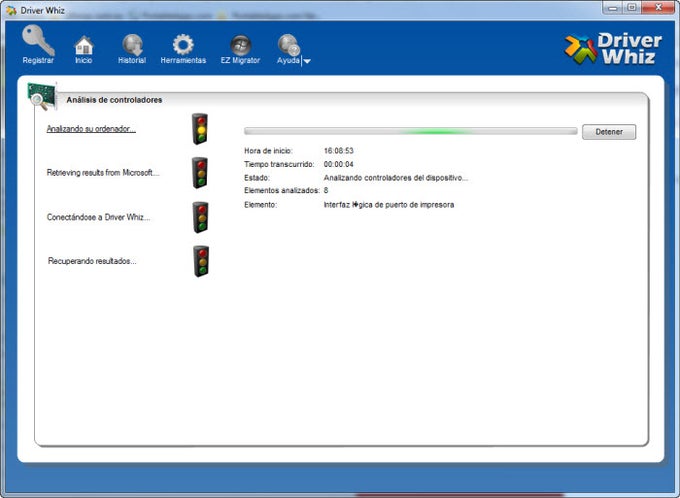Open the Historial globe icon
This screenshot has width=680, height=498.
point(132,45)
